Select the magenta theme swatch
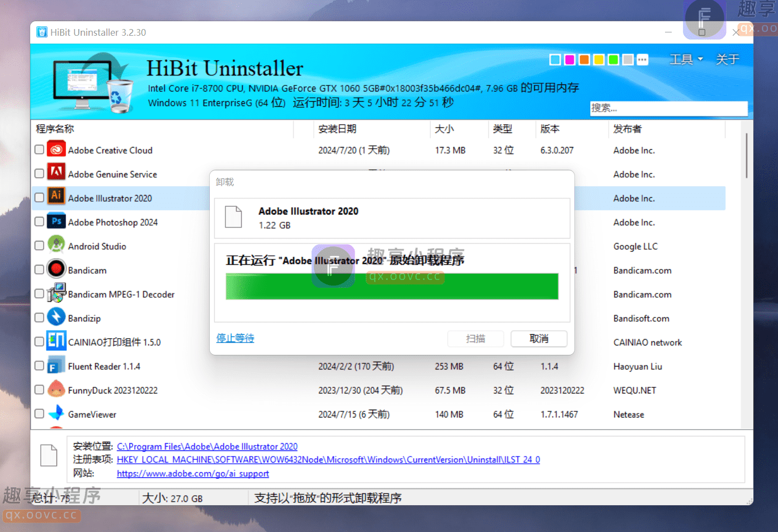 coord(569,60)
